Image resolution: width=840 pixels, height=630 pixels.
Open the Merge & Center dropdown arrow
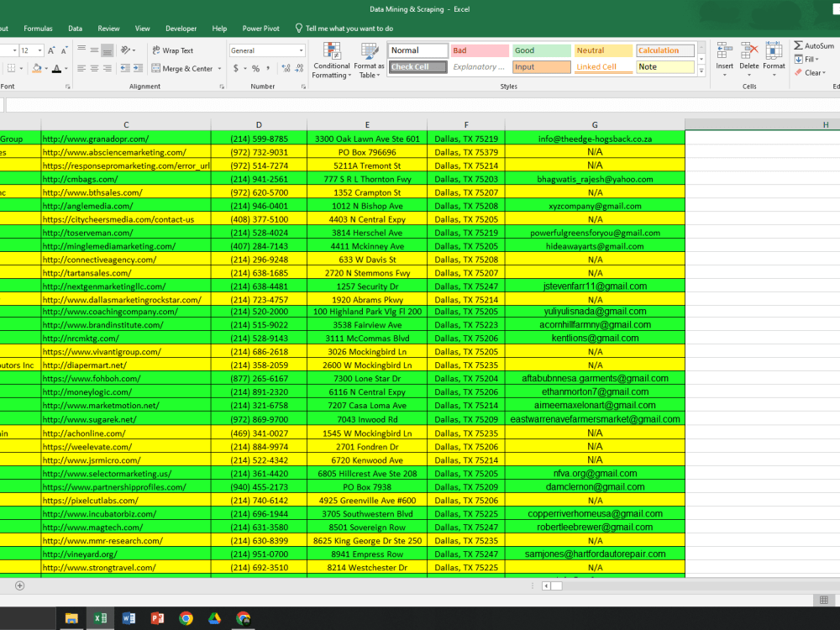tap(219, 69)
